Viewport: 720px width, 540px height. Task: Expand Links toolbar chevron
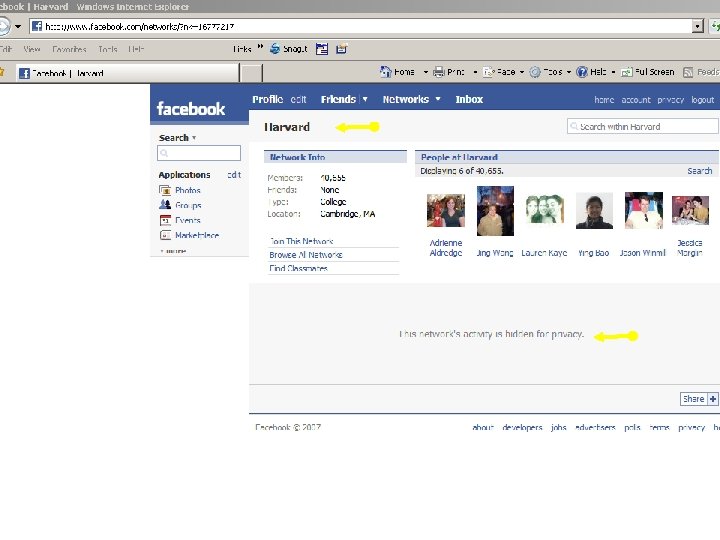(x=260, y=46)
